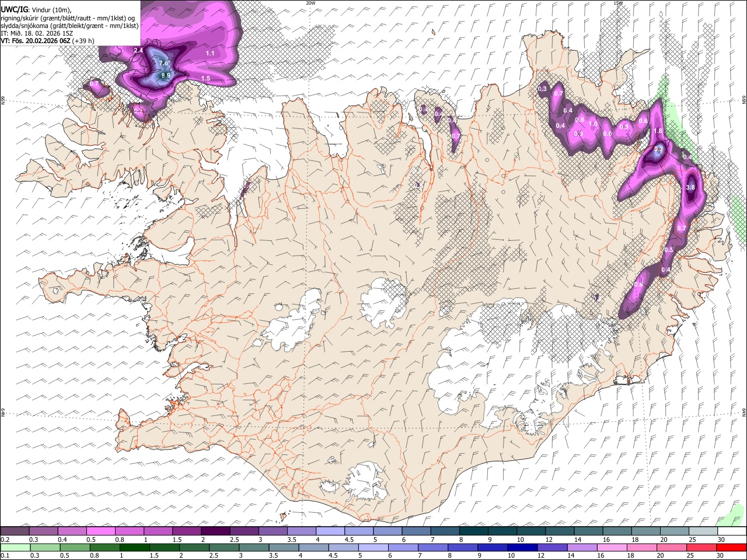This screenshot has width=747, height=560.
Task: Pick the upper legend swatch labeled 1.5
Action: [186, 531]
